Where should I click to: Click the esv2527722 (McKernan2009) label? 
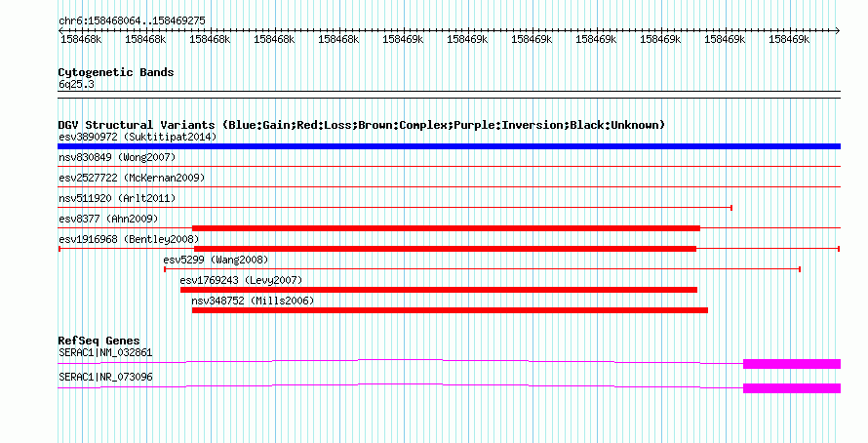click(132, 178)
